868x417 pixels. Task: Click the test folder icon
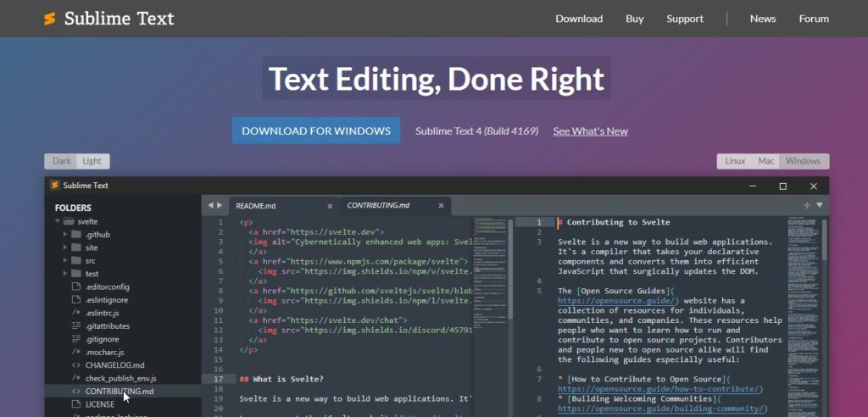pyautogui.click(x=76, y=274)
